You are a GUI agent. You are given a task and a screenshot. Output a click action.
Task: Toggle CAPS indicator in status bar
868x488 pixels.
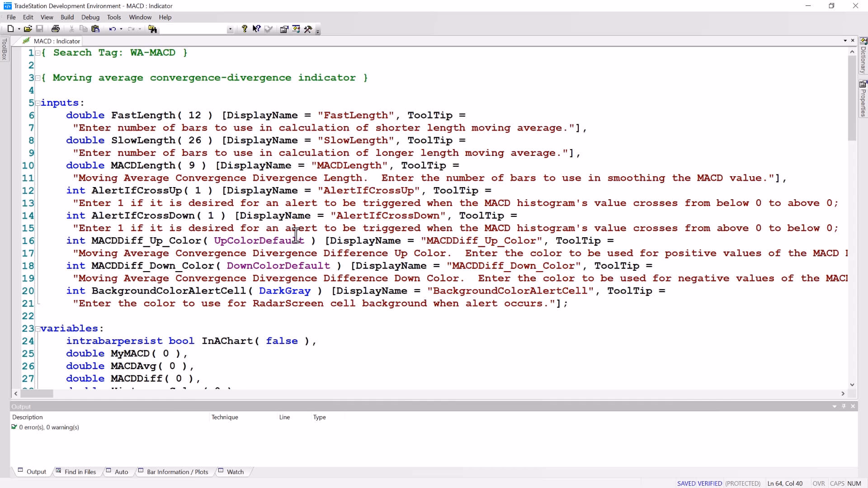coord(837,483)
